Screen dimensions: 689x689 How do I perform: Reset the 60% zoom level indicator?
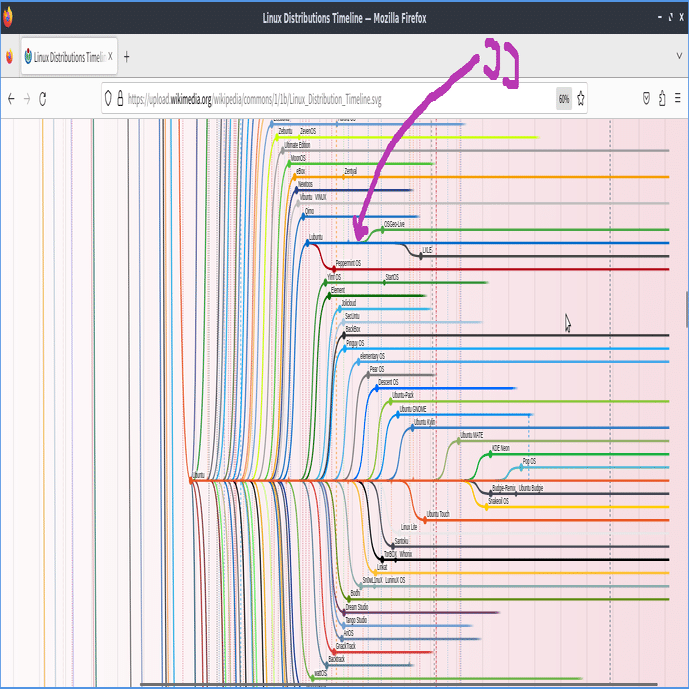pos(564,99)
